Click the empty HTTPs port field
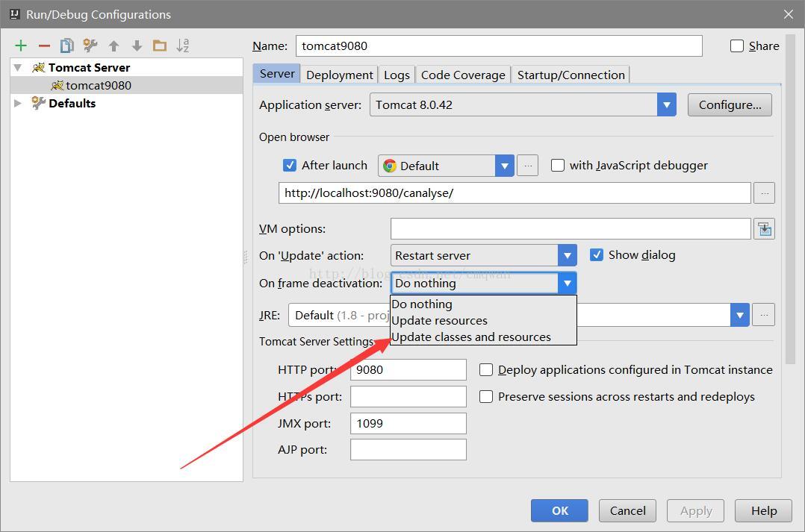This screenshot has width=805, height=532. [x=408, y=396]
